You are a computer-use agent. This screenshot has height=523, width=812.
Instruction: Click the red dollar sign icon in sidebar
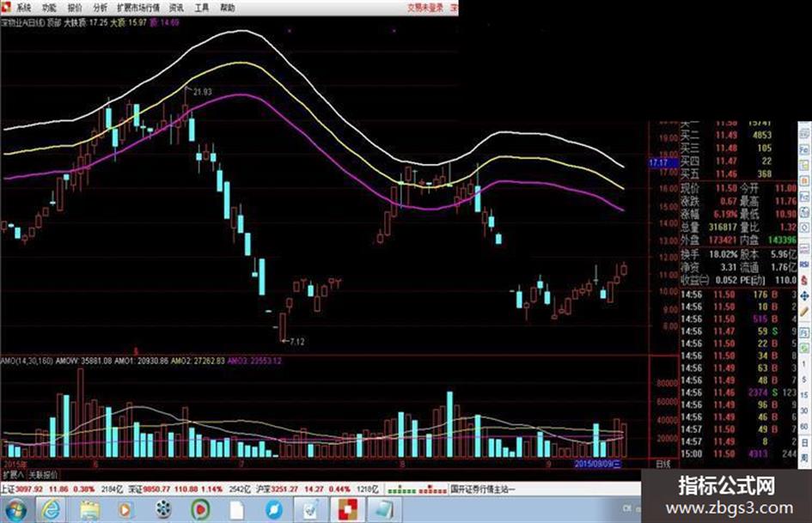(805, 280)
